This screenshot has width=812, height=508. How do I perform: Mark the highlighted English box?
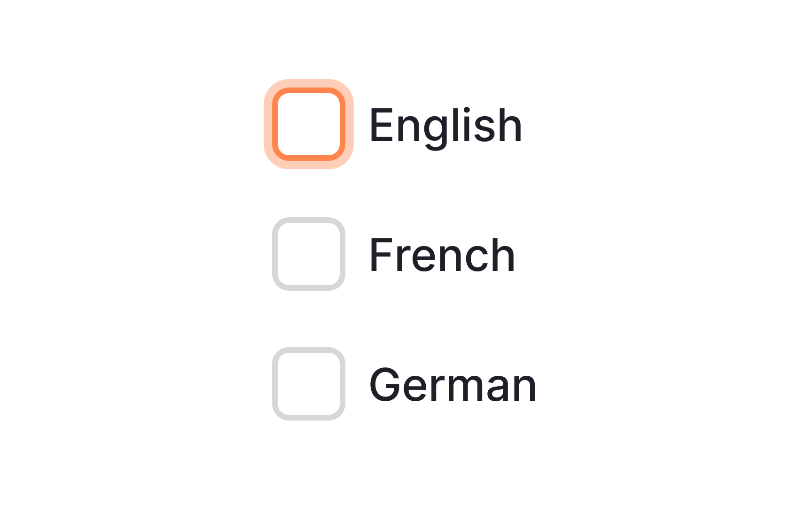[x=309, y=124]
